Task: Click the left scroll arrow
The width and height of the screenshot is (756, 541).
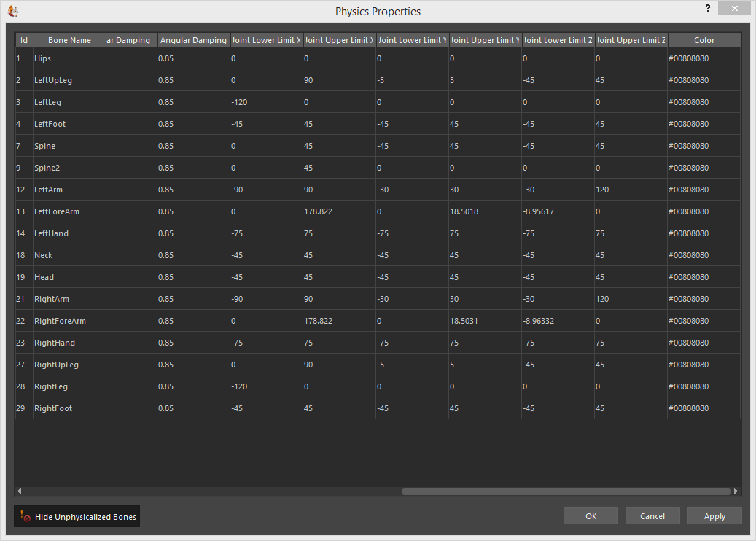Action: (19, 491)
